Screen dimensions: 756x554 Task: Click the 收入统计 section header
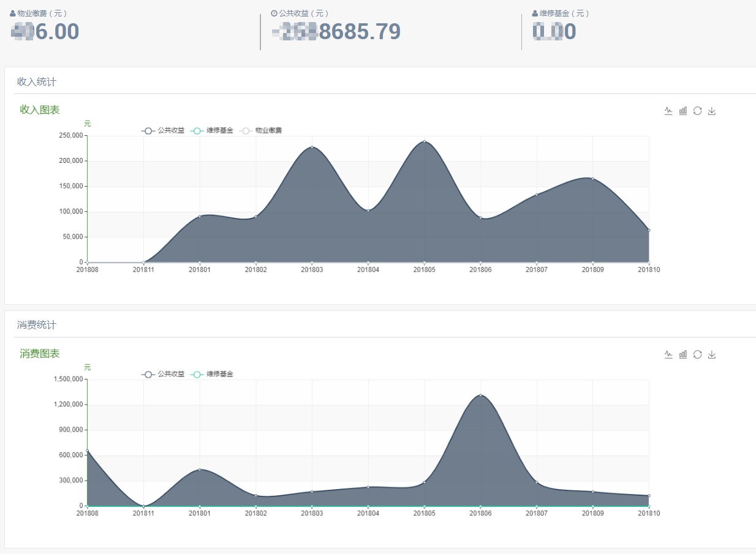37,81
